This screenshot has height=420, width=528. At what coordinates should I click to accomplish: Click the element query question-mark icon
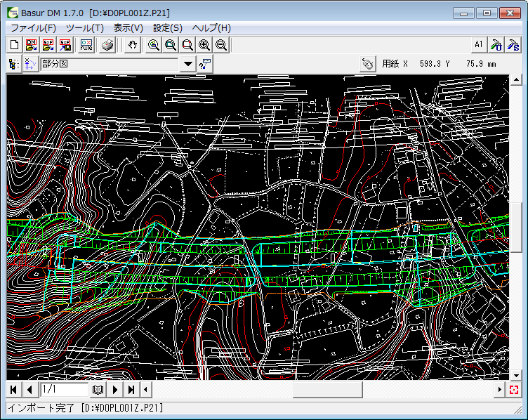(x=205, y=64)
